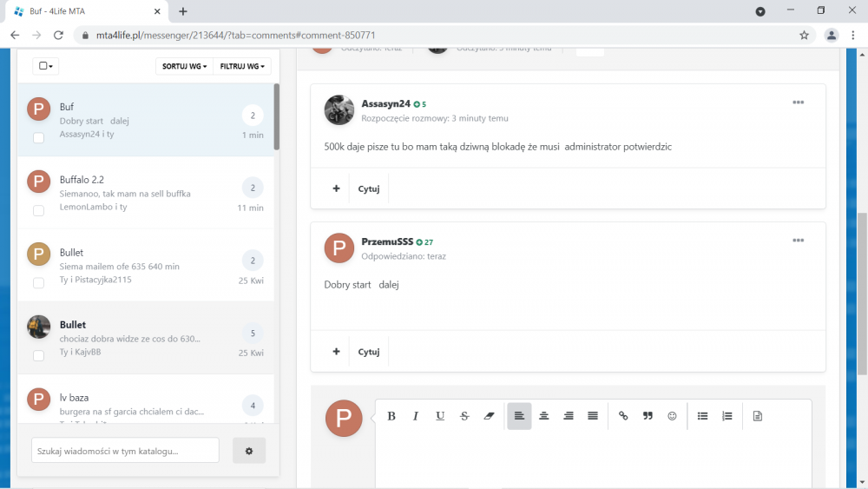The height and width of the screenshot is (489, 868).
Task: Open the emoji picker smiley icon
Action: pos(672,416)
